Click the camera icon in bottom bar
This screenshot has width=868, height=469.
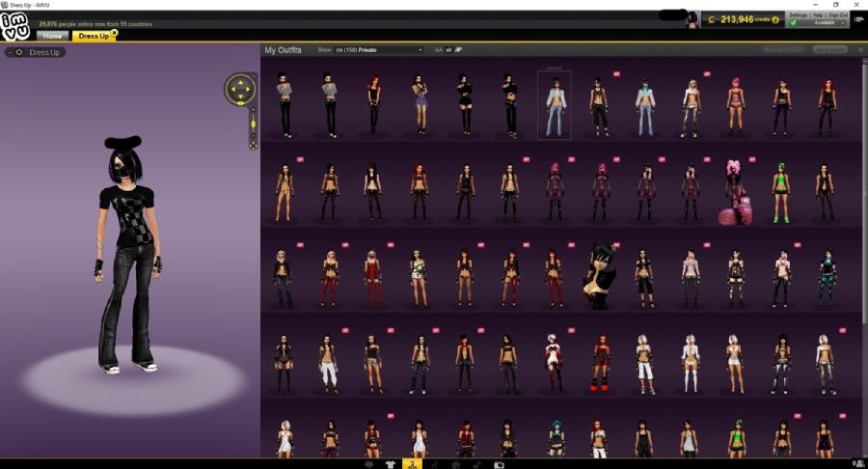tap(499, 464)
